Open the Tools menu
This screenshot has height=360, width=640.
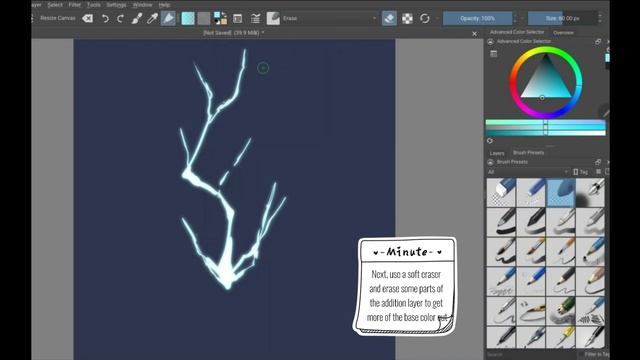pyautogui.click(x=93, y=5)
